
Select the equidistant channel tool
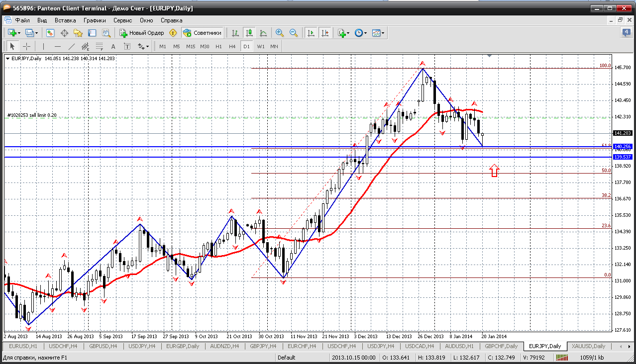coord(85,46)
